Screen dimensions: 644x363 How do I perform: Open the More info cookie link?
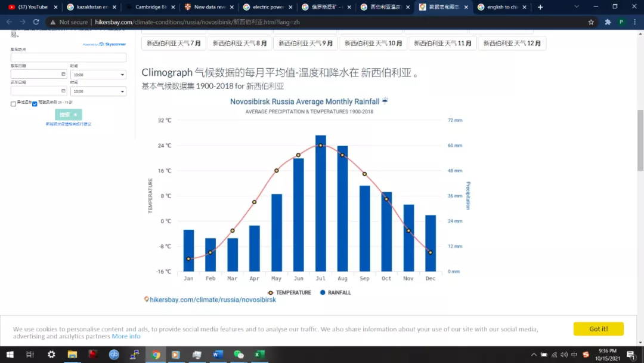click(126, 336)
